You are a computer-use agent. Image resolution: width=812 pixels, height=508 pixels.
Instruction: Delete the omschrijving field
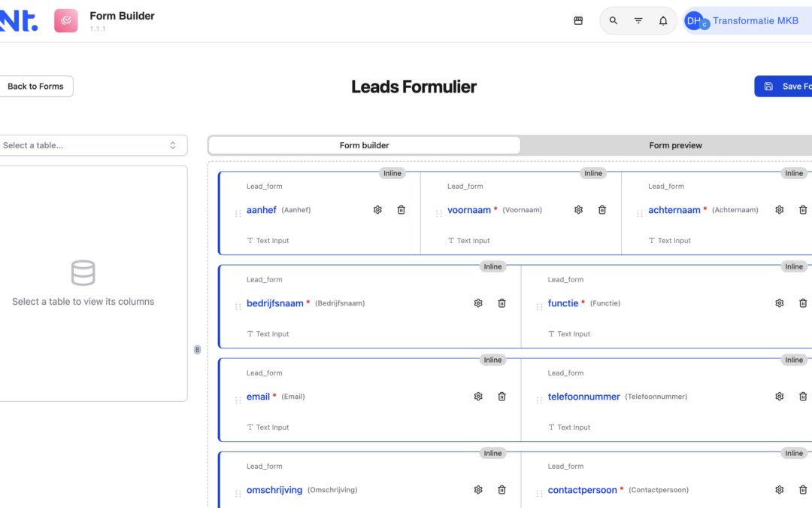501,490
